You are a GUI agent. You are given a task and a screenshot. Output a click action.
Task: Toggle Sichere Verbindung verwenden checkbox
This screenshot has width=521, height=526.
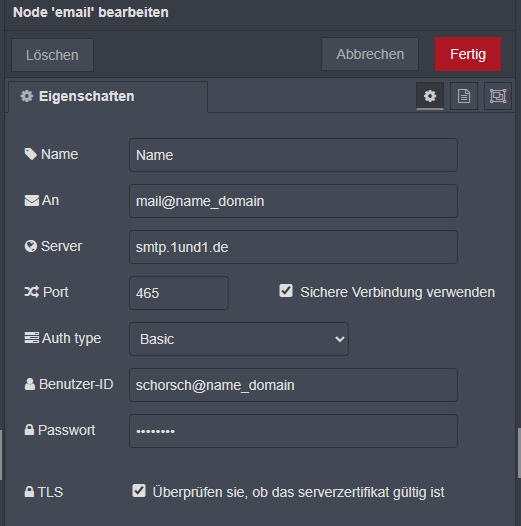point(286,291)
